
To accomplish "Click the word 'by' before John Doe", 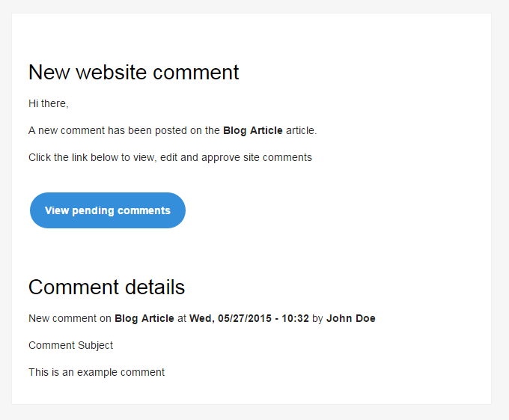I will coord(317,318).
